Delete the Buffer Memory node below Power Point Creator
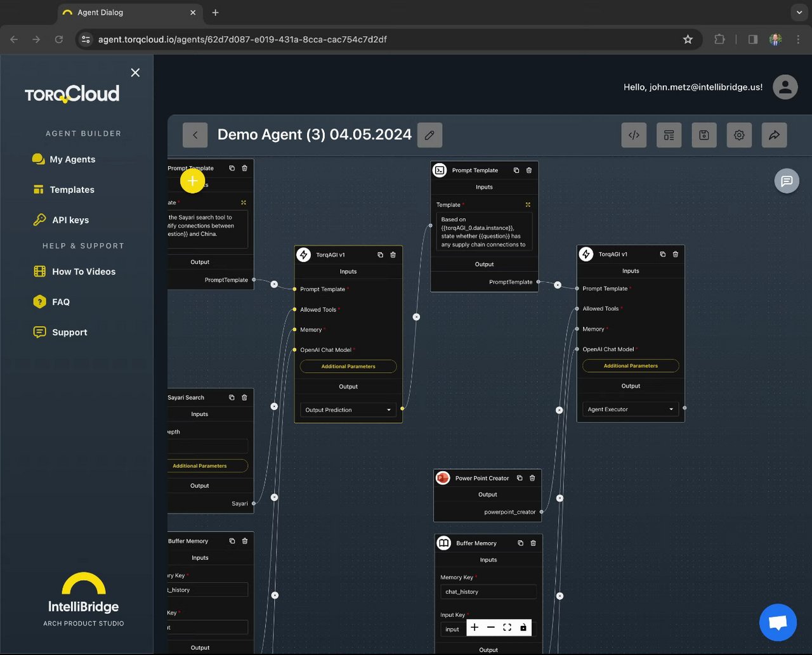The height and width of the screenshot is (655, 812). click(534, 543)
